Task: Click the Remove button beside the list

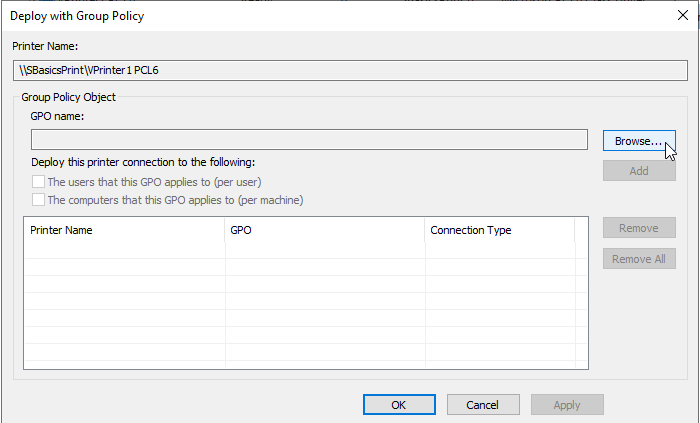Action: click(x=639, y=228)
